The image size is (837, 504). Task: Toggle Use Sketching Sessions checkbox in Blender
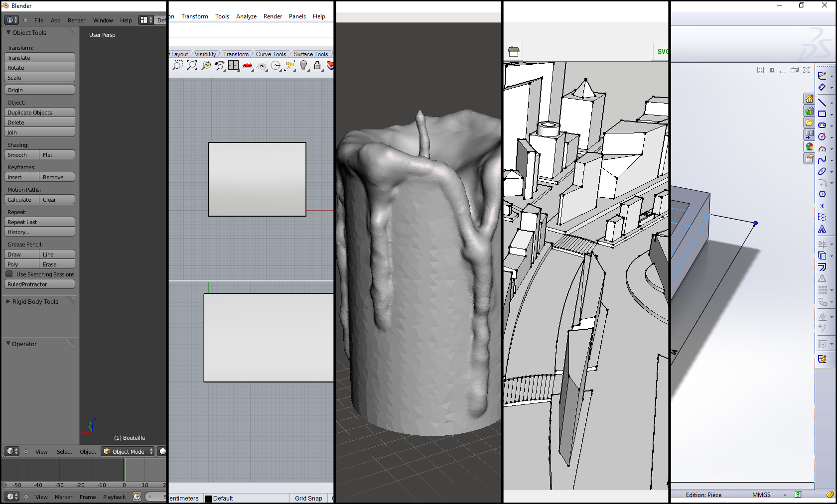(9, 274)
